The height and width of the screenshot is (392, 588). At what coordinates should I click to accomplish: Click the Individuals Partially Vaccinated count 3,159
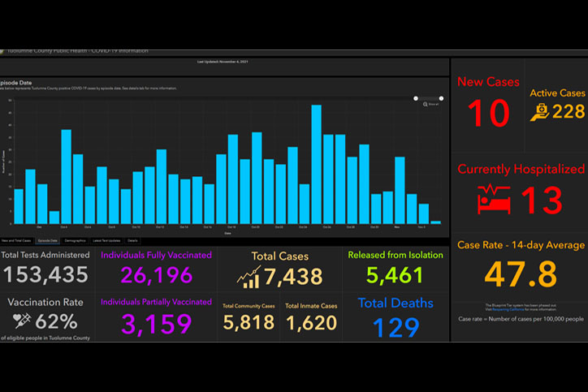(x=157, y=323)
